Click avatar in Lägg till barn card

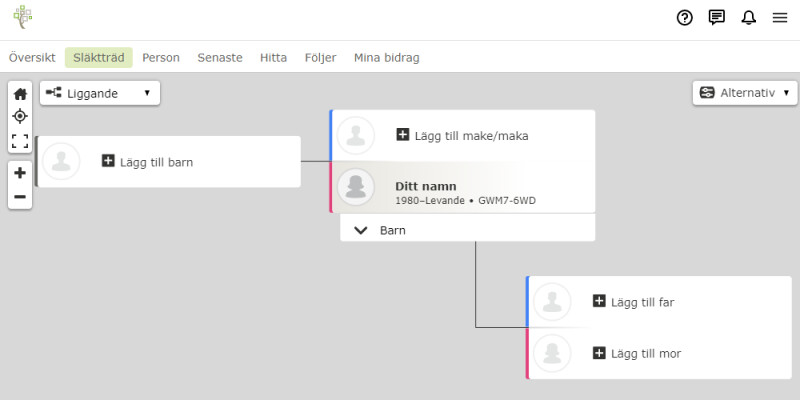click(x=61, y=161)
